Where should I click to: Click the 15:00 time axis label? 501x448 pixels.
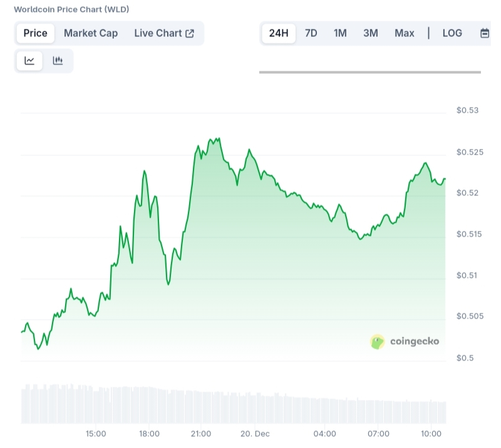pos(96,434)
